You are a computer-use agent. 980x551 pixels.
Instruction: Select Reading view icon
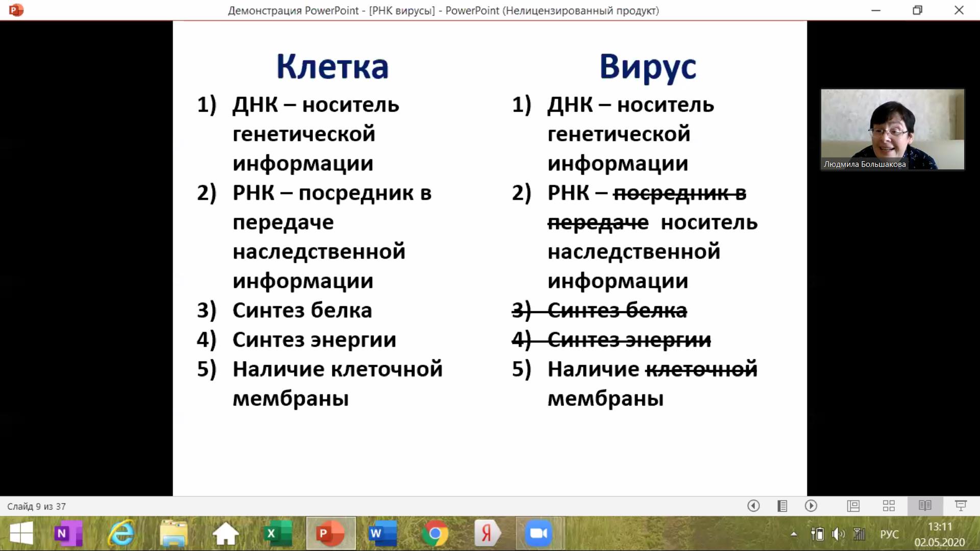925,506
